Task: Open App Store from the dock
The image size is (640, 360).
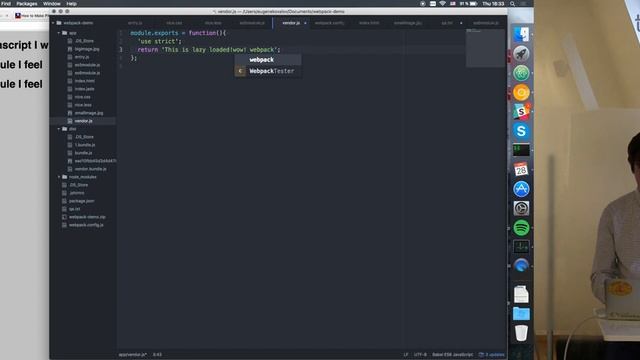Action: coord(521,189)
